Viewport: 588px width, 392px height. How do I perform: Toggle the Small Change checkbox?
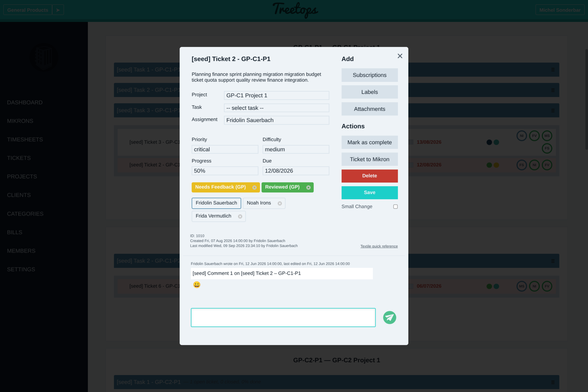pyautogui.click(x=395, y=206)
